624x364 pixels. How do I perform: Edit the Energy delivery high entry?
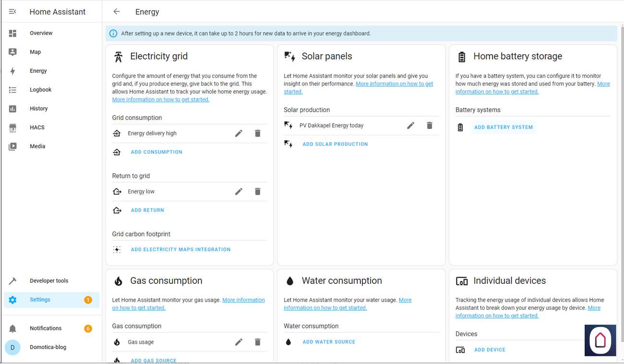pos(239,133)
